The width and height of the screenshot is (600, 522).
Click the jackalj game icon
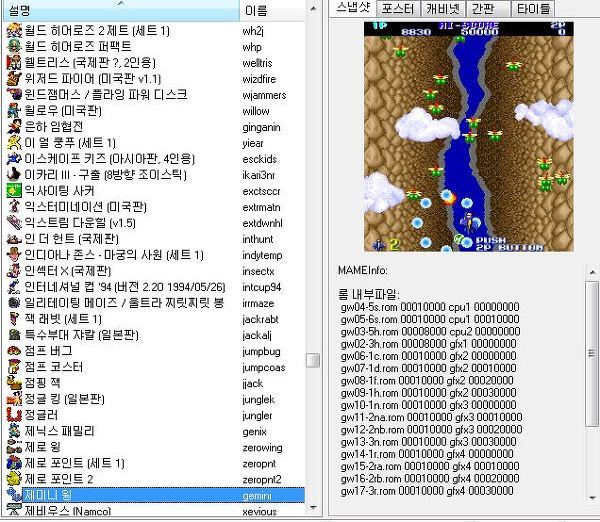(14, 335)
